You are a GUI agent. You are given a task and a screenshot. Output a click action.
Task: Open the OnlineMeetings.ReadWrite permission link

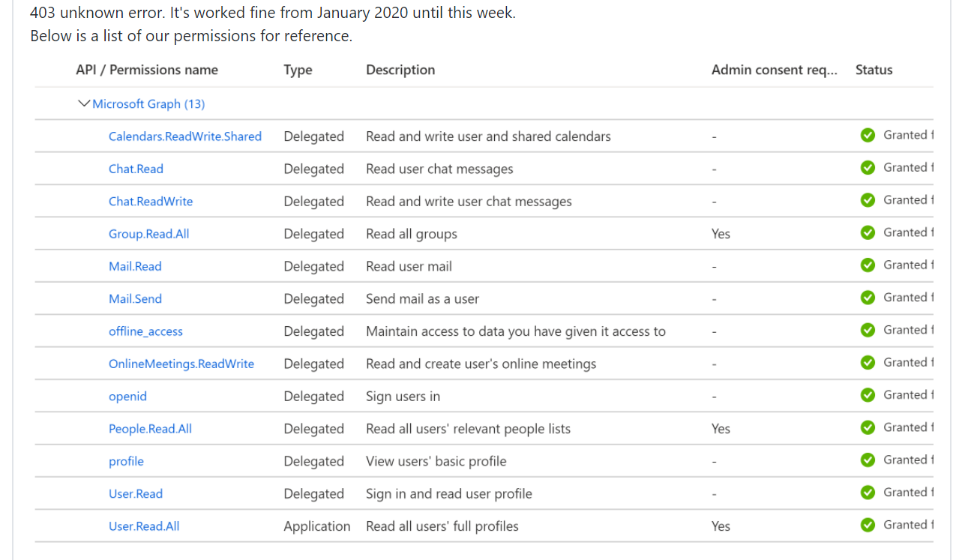pos(181,364)
